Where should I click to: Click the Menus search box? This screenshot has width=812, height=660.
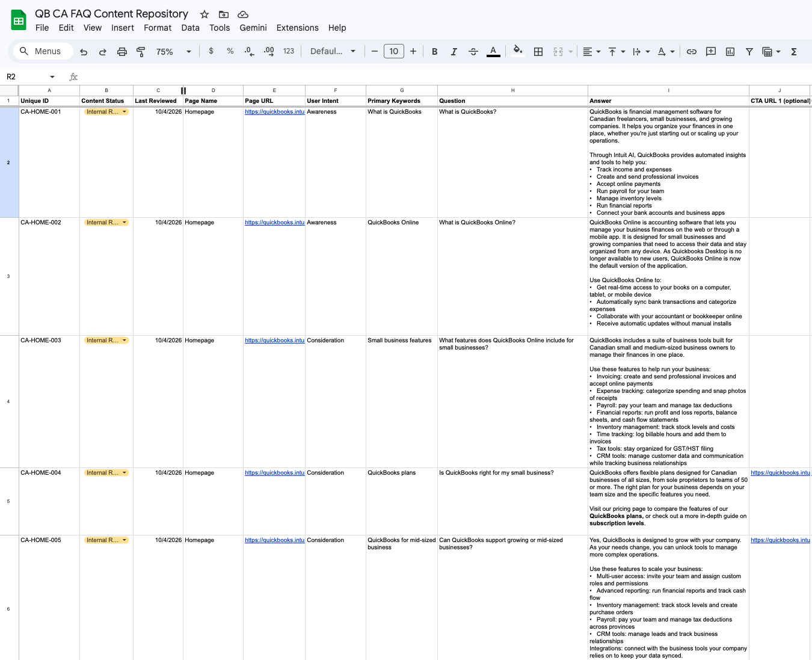pos(43,51)
